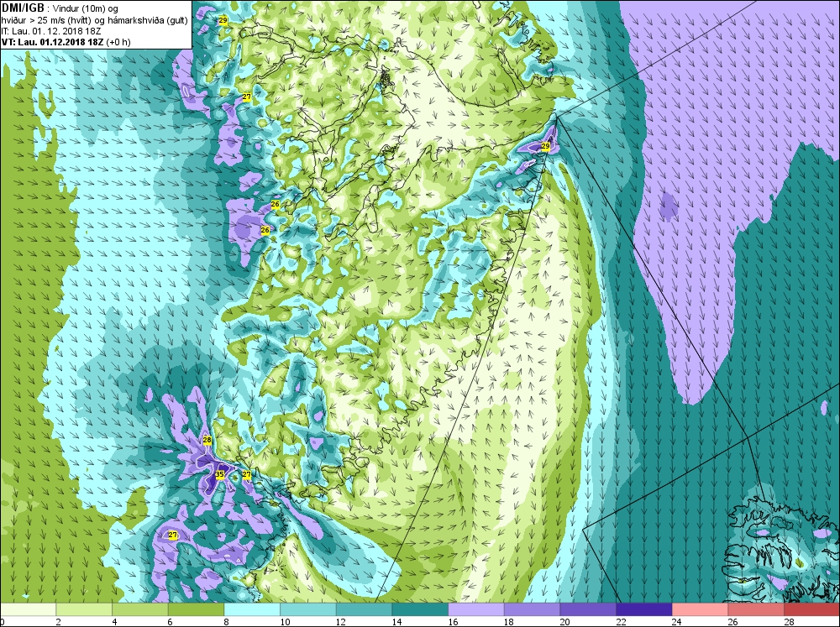
Task: Click the legend scale number 16
Action: click(454, 622)
